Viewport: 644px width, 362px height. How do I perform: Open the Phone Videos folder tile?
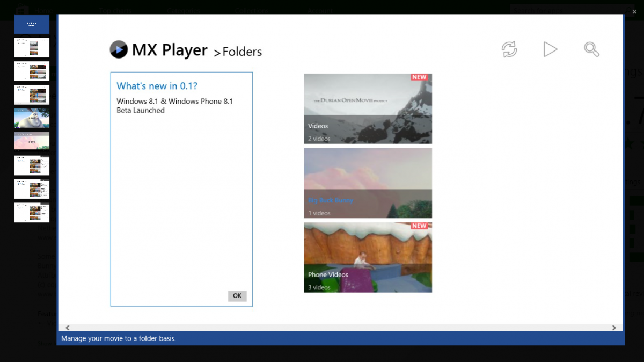point(368,257)
